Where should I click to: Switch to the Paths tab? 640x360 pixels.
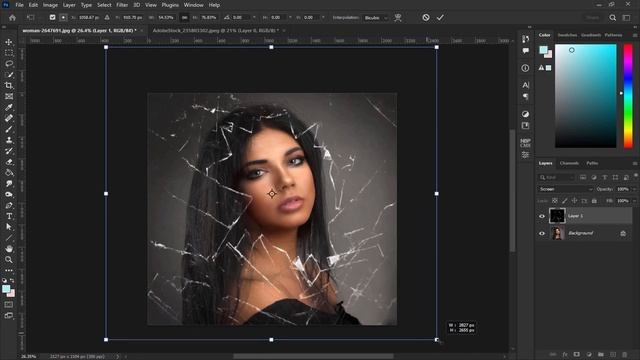(x=592, y=163)
